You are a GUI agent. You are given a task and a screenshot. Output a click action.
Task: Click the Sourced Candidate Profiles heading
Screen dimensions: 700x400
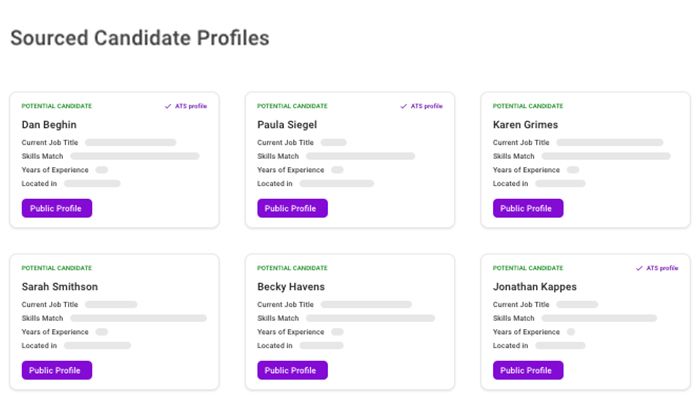coord(139,39)
